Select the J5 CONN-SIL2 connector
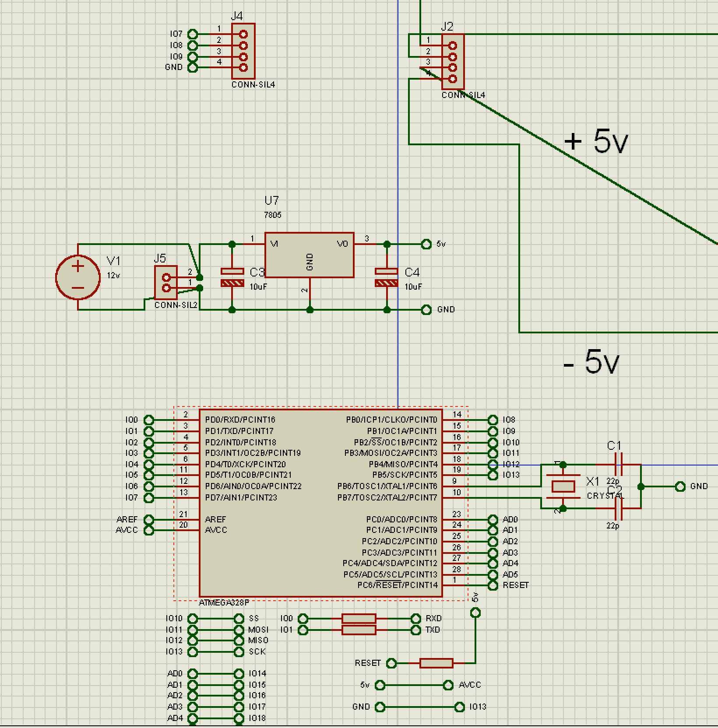 pos(166,283)
